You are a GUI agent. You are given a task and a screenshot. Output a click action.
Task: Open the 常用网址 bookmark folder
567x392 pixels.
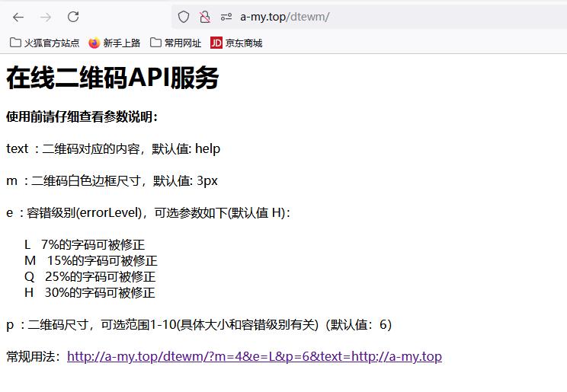coord(176,43)
